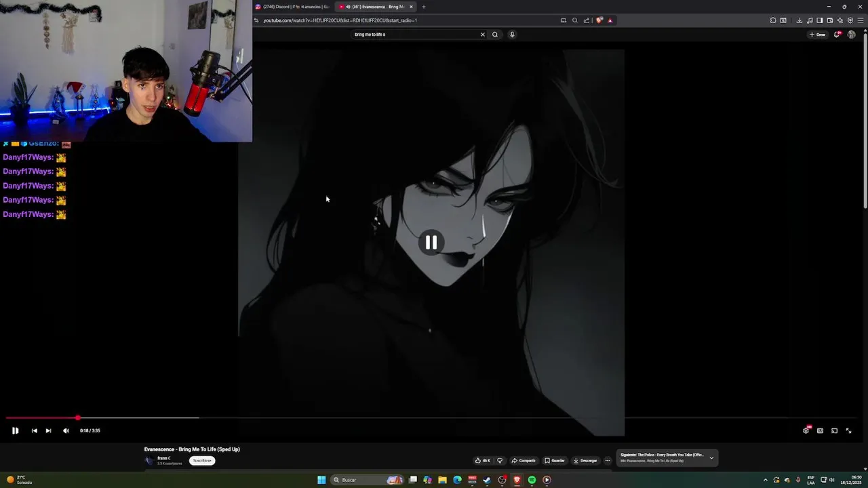Enter fullscreen mode
This screenshot has width=868, height=488.
(x=848, y=430)
